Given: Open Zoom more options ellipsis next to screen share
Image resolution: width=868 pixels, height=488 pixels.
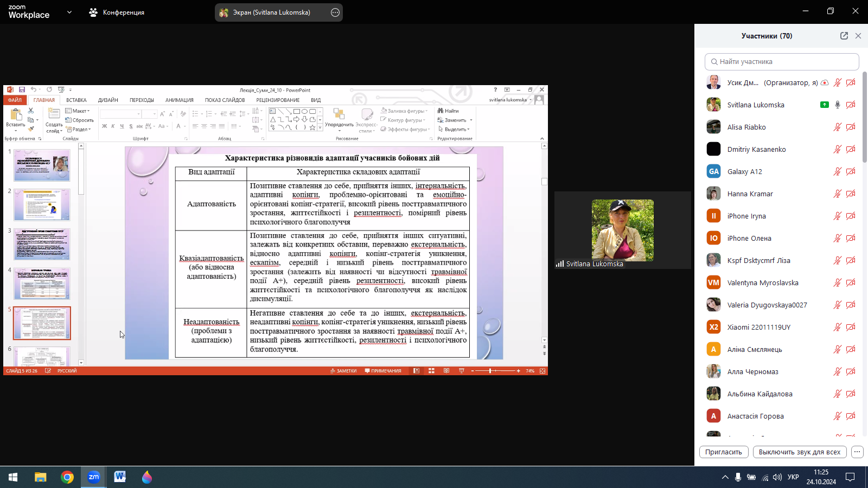Looking at the screenshot, I should [335, 12].
